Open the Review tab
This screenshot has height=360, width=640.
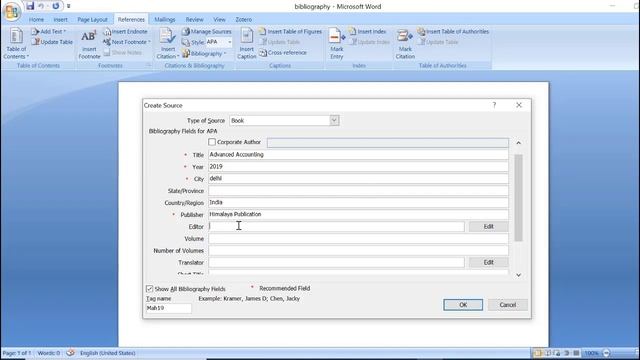(194, 19)
